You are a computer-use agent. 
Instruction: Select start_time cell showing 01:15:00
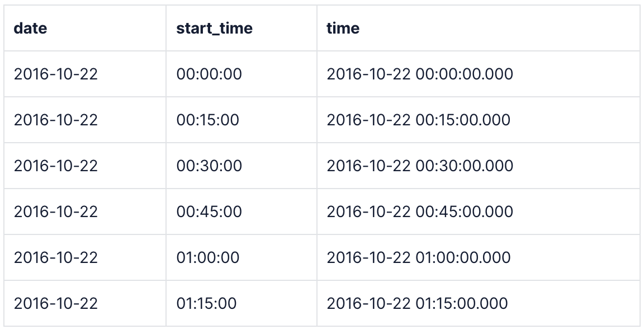tap(207, 303)
